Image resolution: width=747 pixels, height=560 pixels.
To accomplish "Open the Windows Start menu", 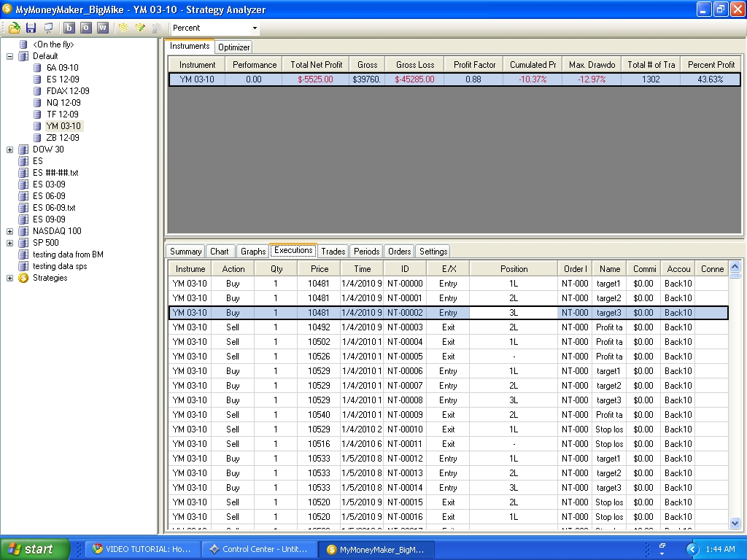I will pyautogui.click(x=34, y=549).
